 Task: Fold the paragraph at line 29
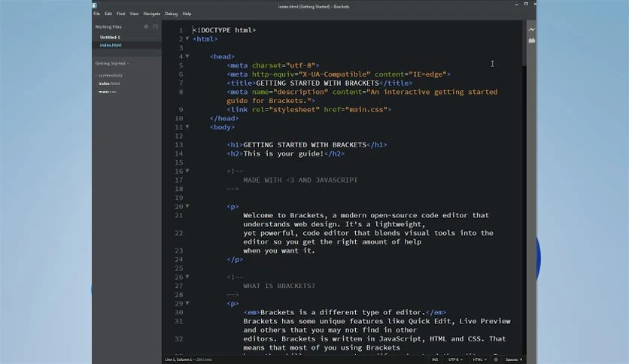187,303
